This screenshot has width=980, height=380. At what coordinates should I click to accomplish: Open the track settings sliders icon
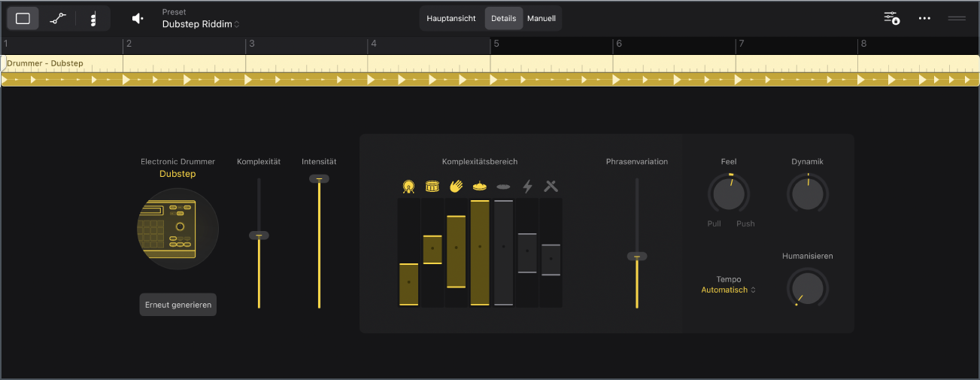891,18
